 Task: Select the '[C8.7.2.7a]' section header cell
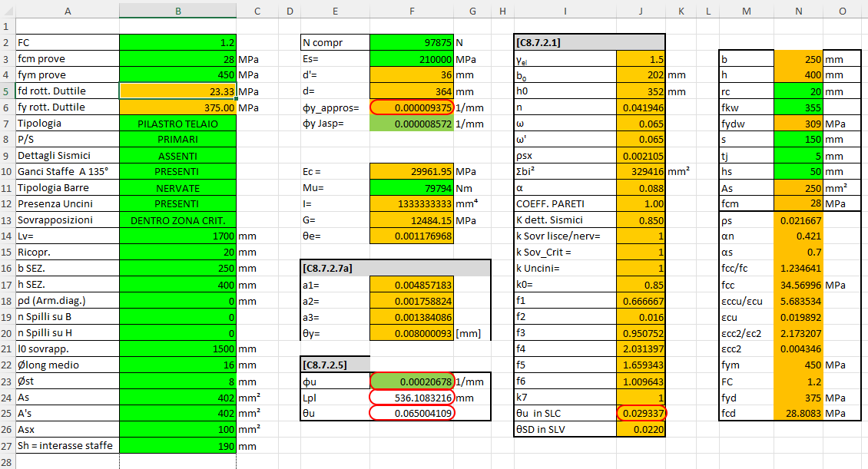(336, 268)
